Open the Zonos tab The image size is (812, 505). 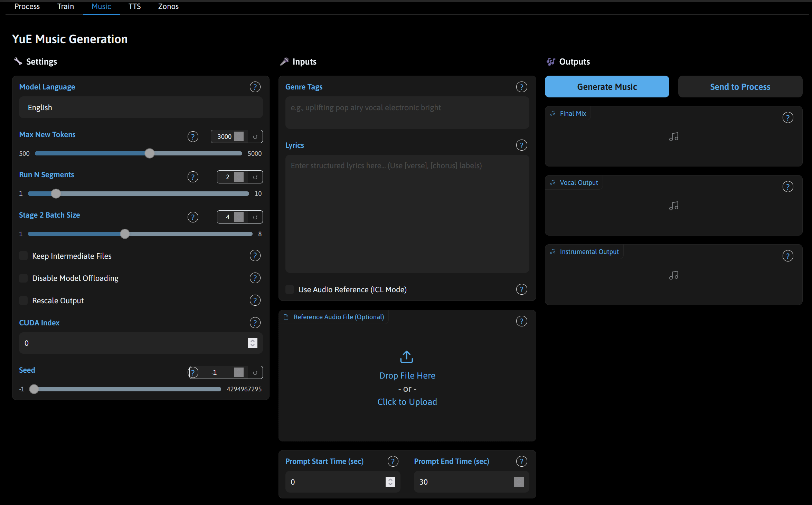point(168,6)
